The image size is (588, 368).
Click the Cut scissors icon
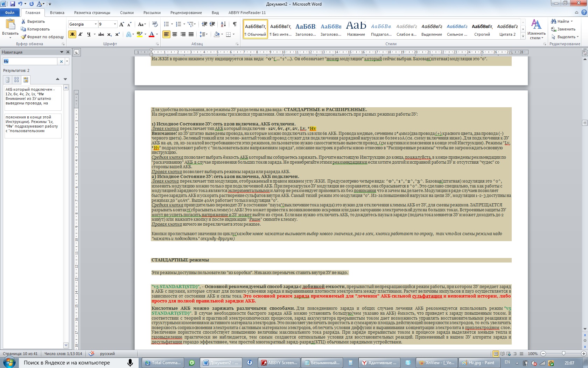pyautogui.click(x=23, y=21)
